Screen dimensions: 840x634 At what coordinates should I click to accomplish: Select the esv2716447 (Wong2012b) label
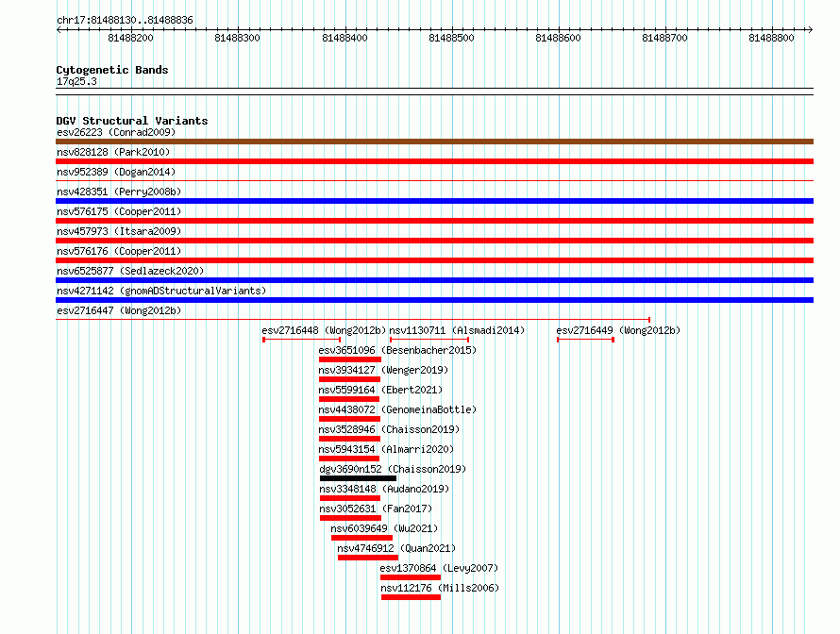coord(119,310)
